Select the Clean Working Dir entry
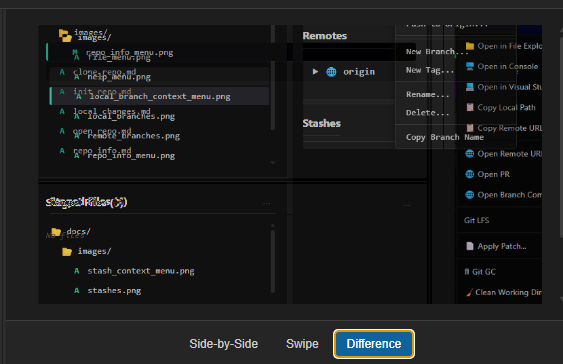Image resolution: width=563 pixels, height=364 pixels. (x=508, y=292)
